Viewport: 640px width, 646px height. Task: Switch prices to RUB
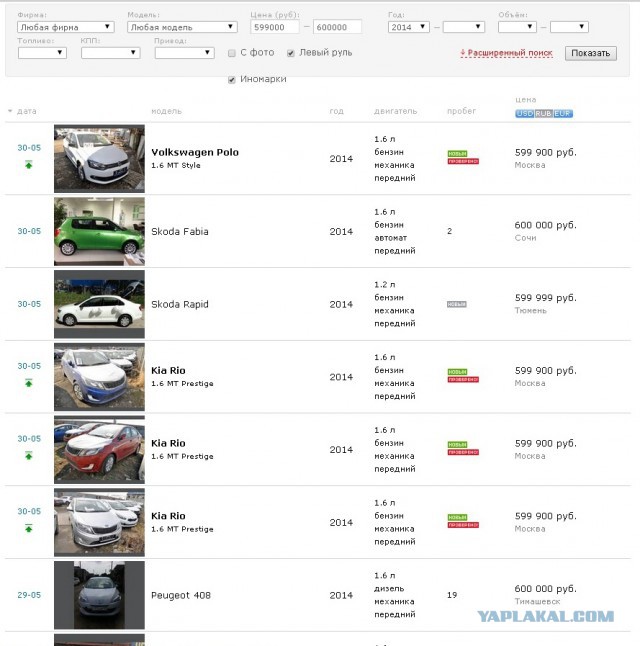(544, 113)
